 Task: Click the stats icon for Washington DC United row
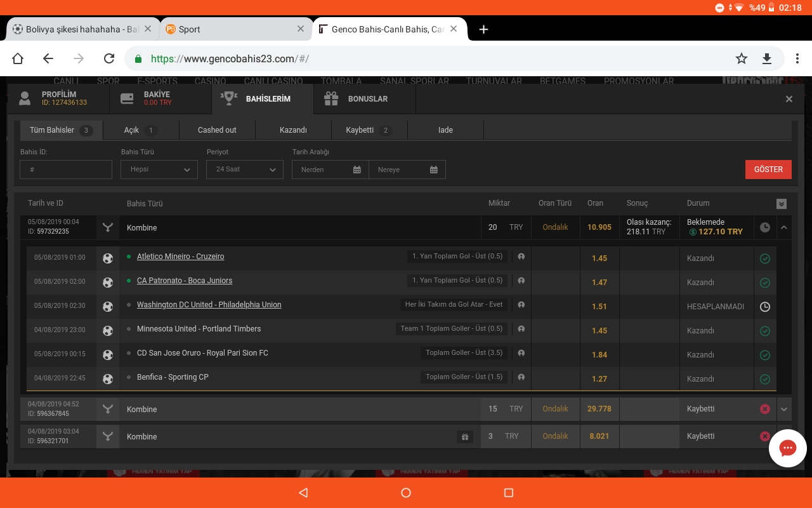click(x=521, y=305)
